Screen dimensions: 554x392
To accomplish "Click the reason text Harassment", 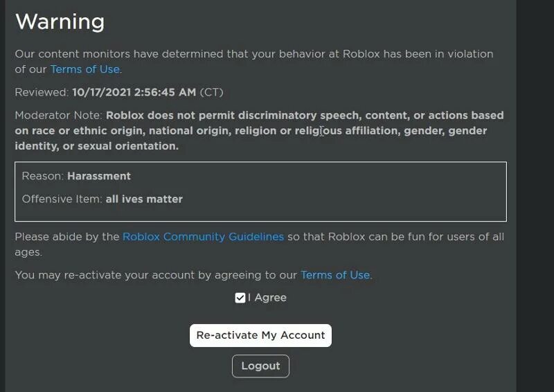I will pyautogui.click(x=99, y=176).
